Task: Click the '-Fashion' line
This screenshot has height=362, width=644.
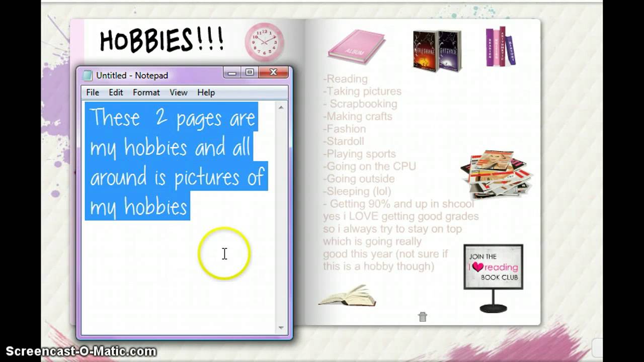Action: [345, 129]
